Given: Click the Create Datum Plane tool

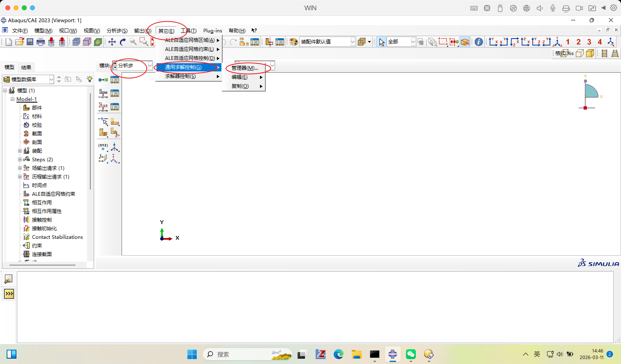Looking at the screenshot, I should tap(103, 158).
